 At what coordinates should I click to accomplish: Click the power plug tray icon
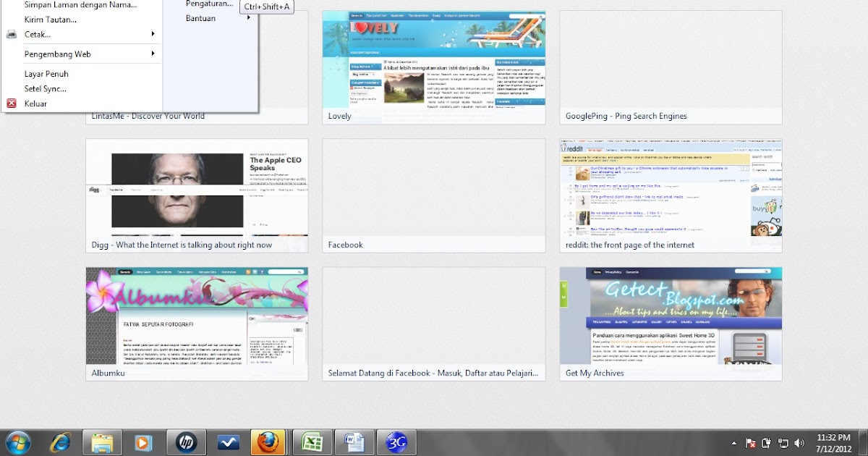tap(767, 443)
